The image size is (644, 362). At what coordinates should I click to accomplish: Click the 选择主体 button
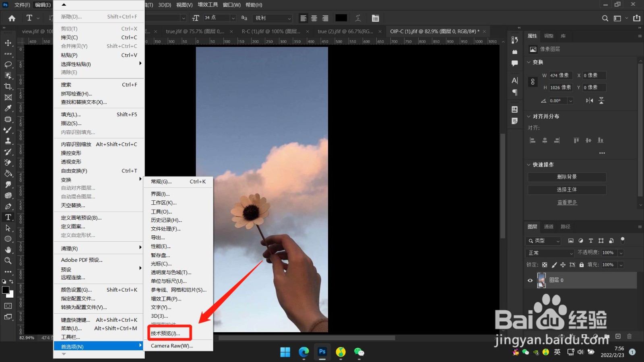tap(567, 190)
